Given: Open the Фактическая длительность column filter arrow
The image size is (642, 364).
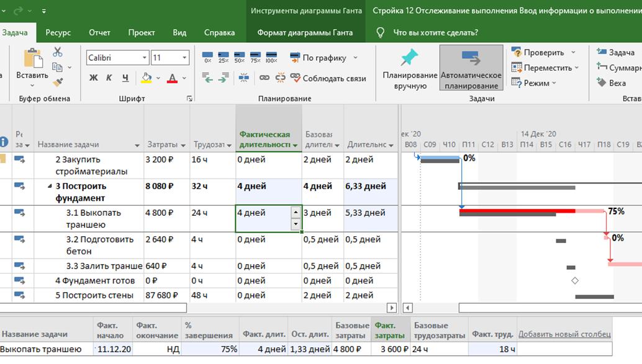Looking at the screenshot, I should [295, 145].
